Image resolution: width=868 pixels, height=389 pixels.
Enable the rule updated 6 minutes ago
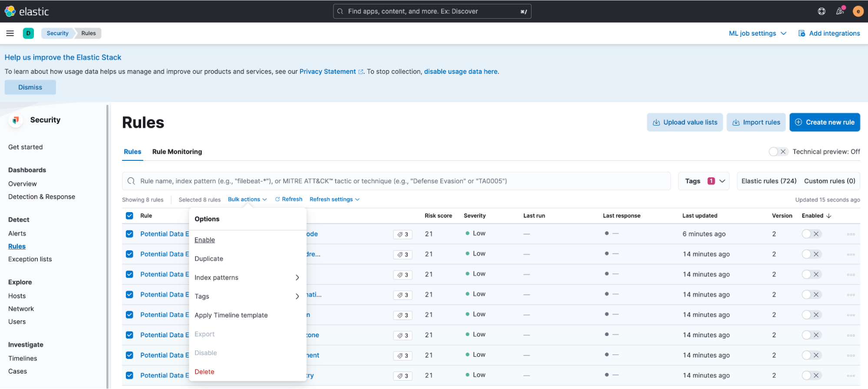(x=811, y=234)
